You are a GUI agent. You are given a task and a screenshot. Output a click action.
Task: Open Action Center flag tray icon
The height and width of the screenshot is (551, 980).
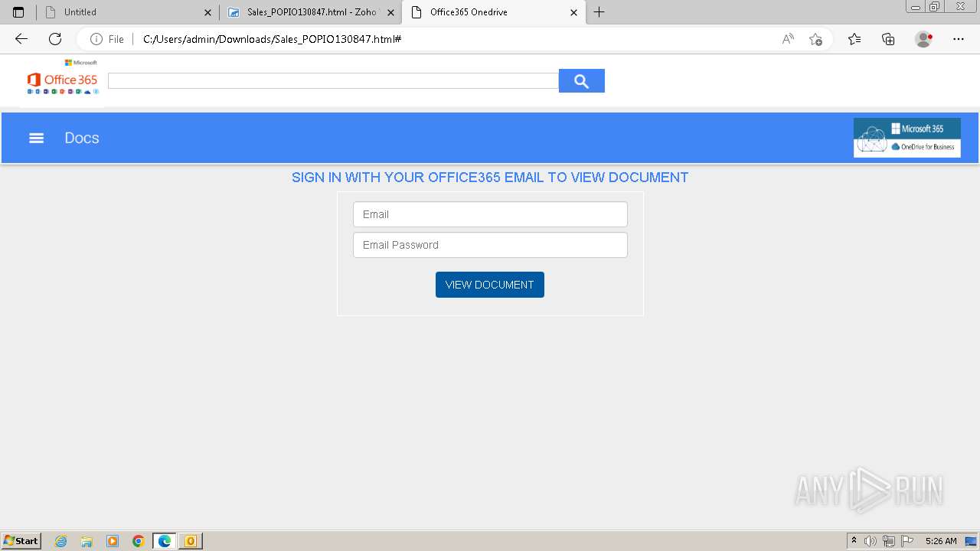click(907, 541)
